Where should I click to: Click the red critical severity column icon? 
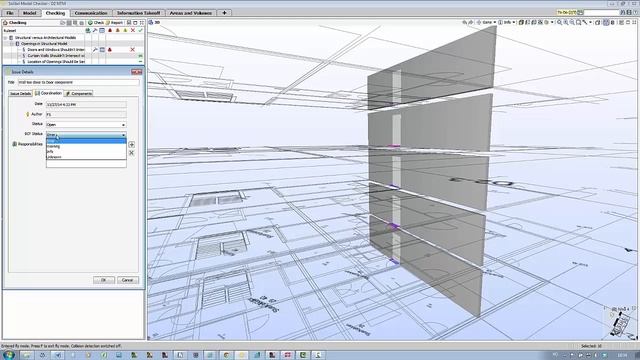(110, 31)
